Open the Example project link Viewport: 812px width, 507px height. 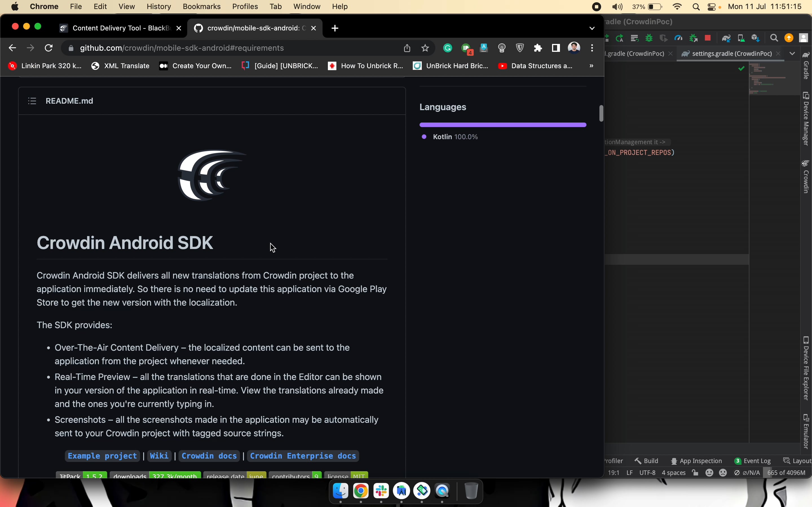click(x=102, y=456)
